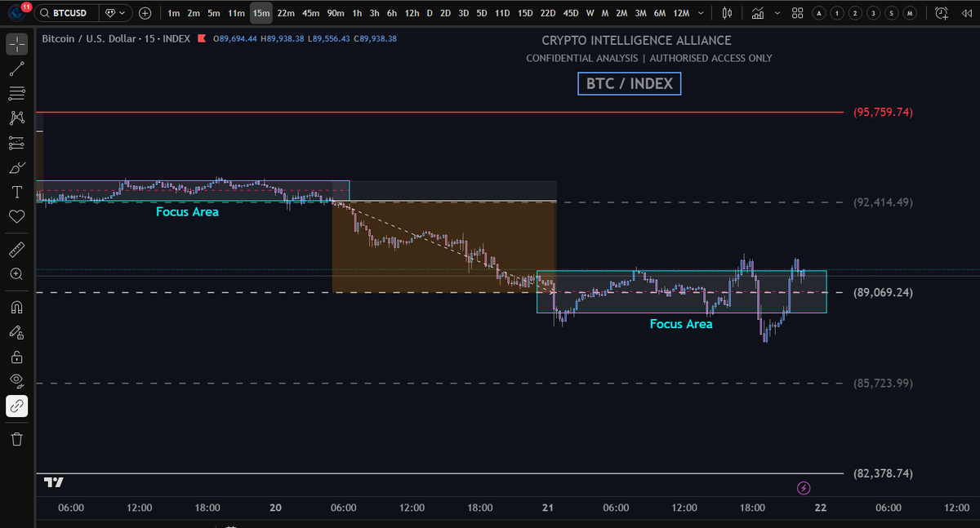Switch to the 1h timeframe
This screenshot has height=528, width=980.
[x=357, y=13]
